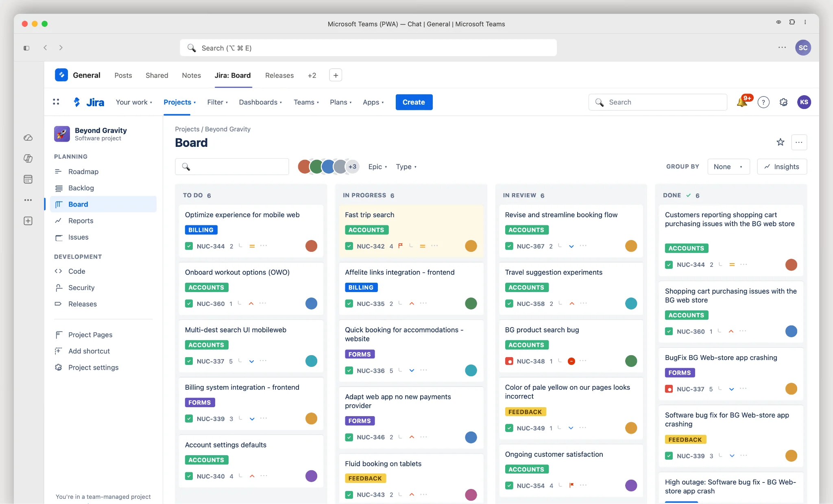This screenshot has height=504, width=833.
Task: Click the FORMS label on NUC-336
Action: (360, 354)
